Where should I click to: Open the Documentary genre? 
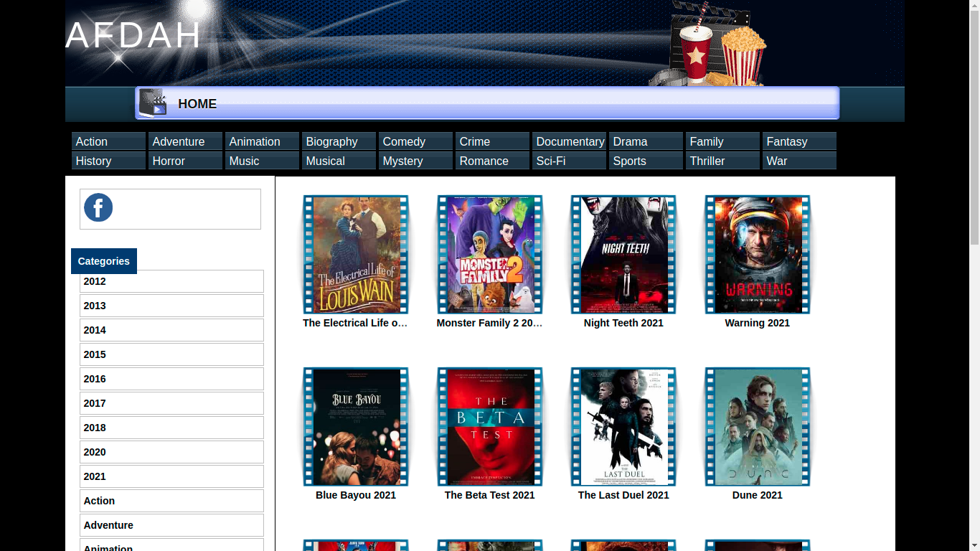point(569,141)
